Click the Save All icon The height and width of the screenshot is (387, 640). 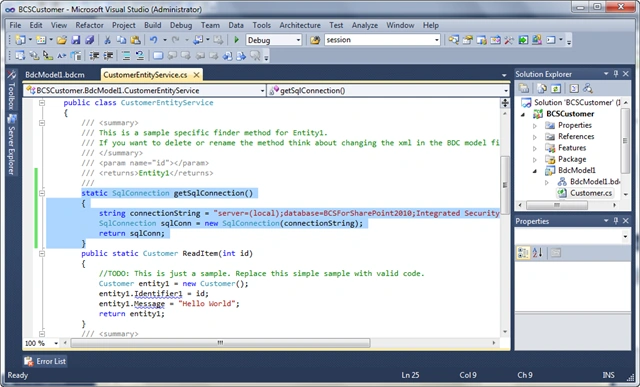(89, 40)
